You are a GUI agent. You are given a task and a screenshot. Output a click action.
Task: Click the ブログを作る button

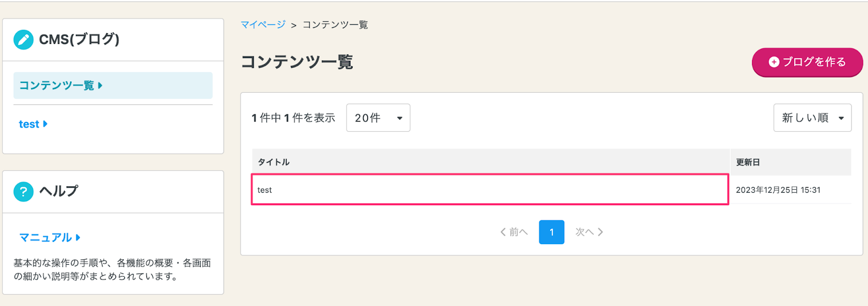coord(807,62)
